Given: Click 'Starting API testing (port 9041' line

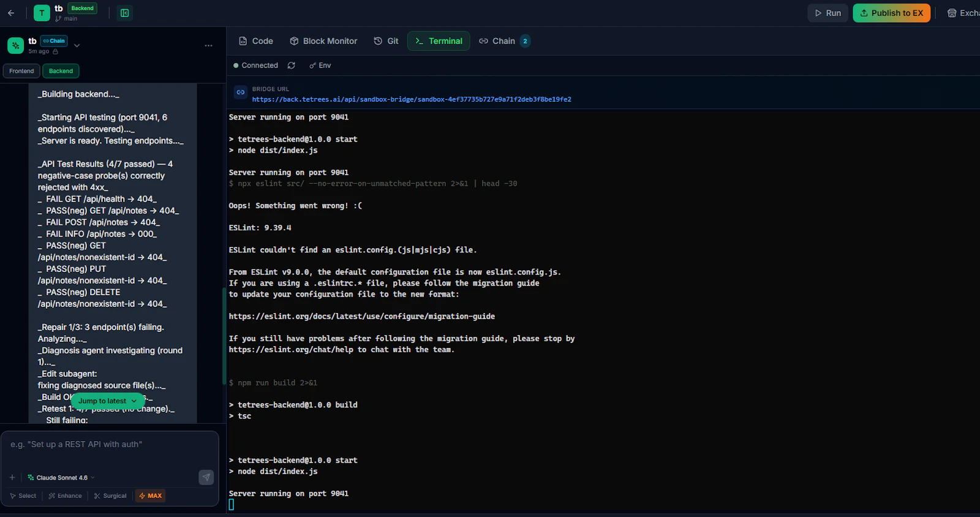Looking at the screenshot, I should [x=103, y=123].
